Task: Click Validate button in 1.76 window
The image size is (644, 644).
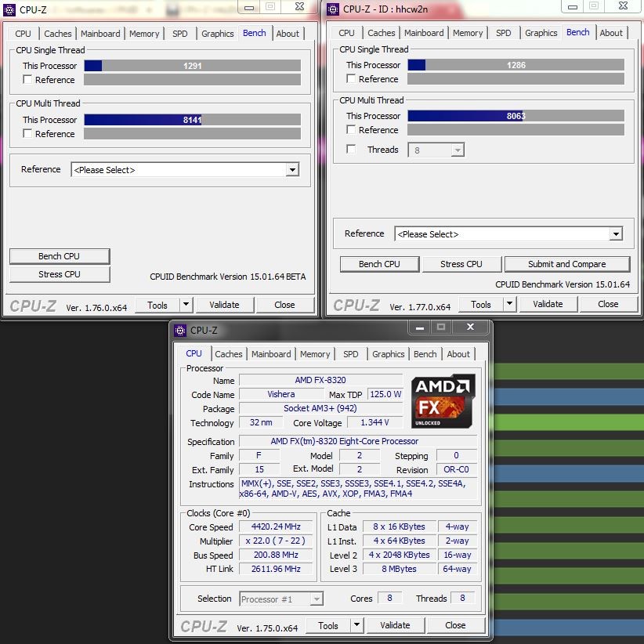Action: (x=225, y=305)
